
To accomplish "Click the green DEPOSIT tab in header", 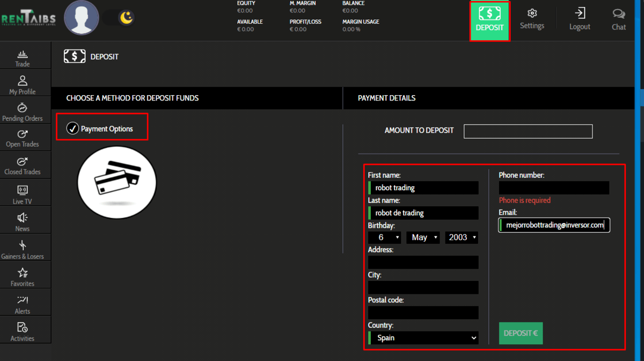I will tap(489, 21).
